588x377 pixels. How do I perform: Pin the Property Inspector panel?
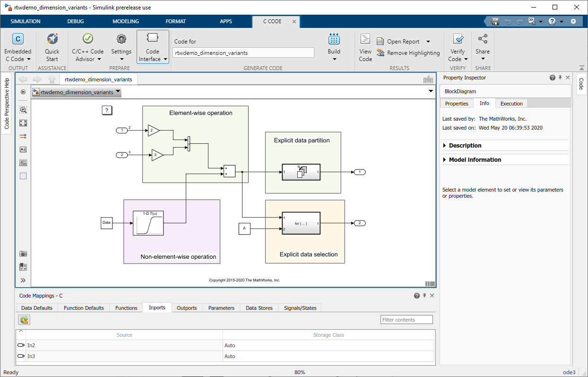(x=560, y=77)
